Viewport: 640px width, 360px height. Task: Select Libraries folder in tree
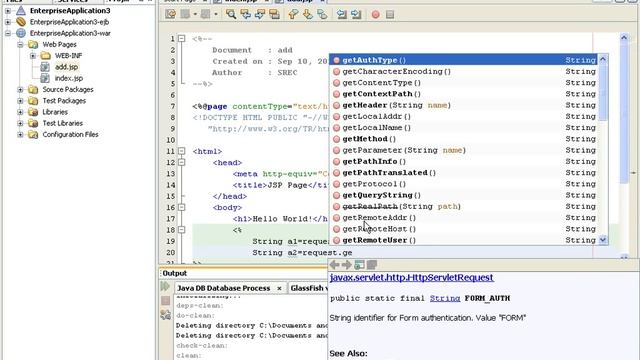(55, 112)
